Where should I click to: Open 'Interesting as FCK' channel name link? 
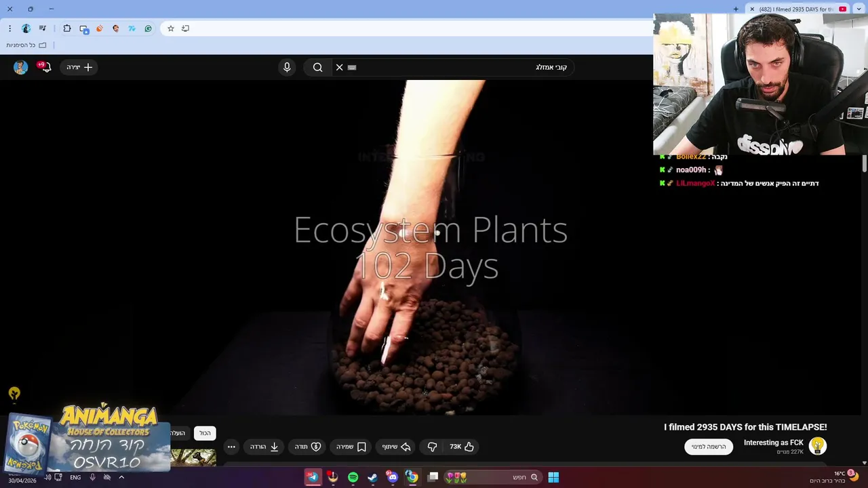pyautogui.click(x=773, y=443)
